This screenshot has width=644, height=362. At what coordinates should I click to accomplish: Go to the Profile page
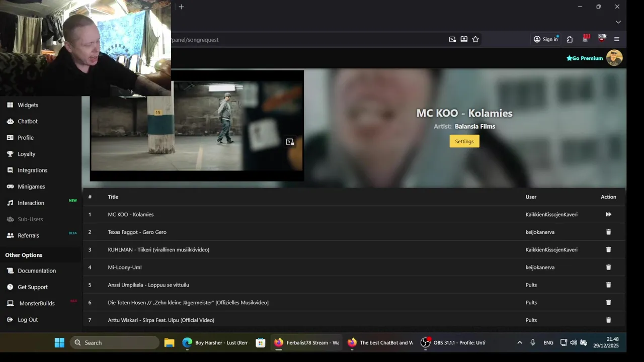(x=26, y=138)
